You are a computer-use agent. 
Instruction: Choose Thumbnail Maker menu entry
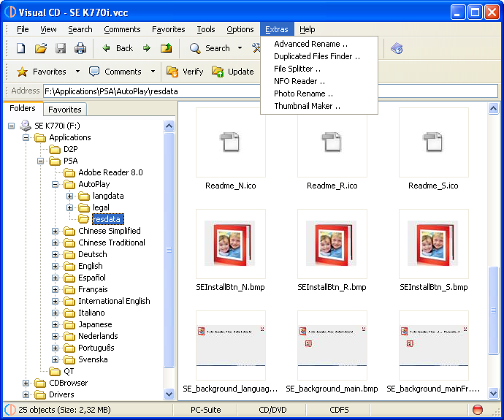319,106
